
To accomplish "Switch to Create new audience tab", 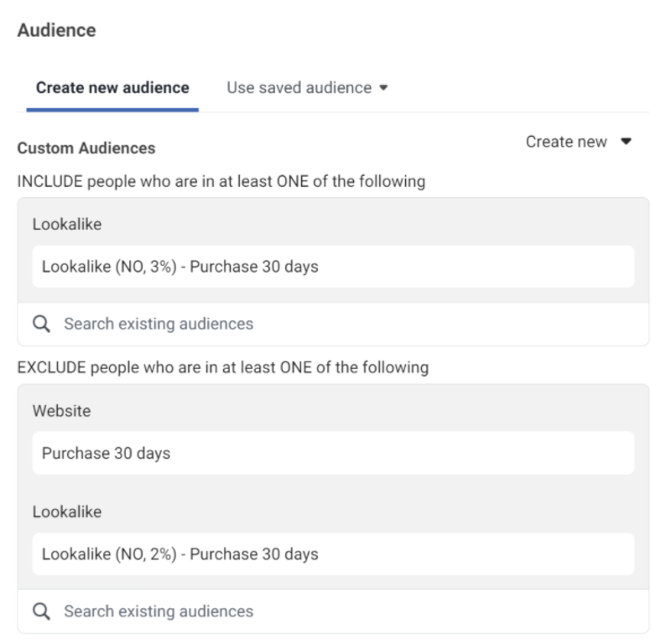I will click(x=112, y=88).
